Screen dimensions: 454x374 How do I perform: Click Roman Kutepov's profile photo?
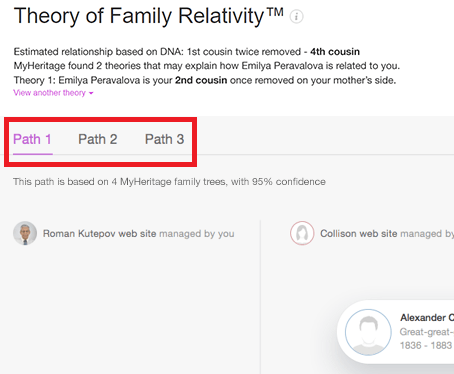(25, 233)
